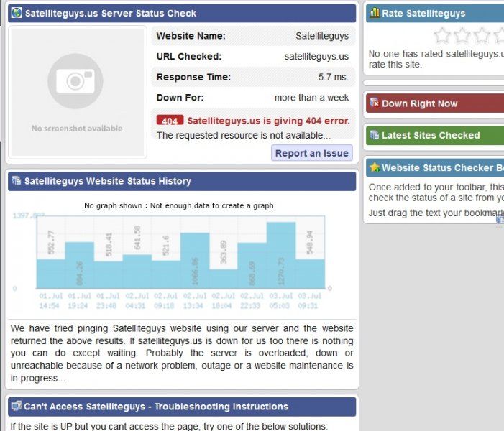
Task: Click the chart bar labeled 548.94
Action: [x=310, y=274]
